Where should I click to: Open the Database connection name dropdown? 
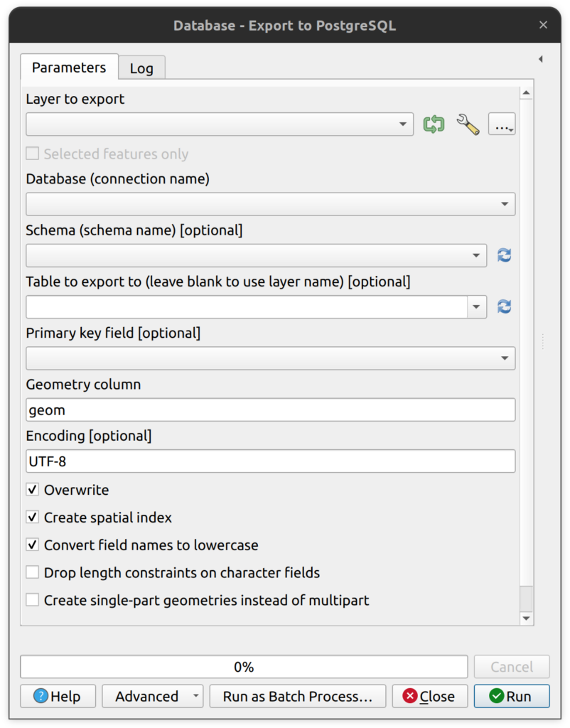(x=270, y=204)
